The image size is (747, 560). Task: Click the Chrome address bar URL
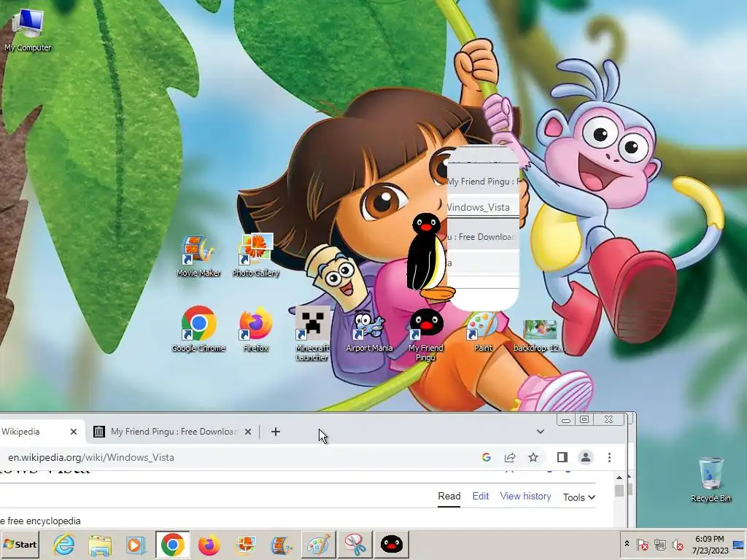[x=91, y=457]
